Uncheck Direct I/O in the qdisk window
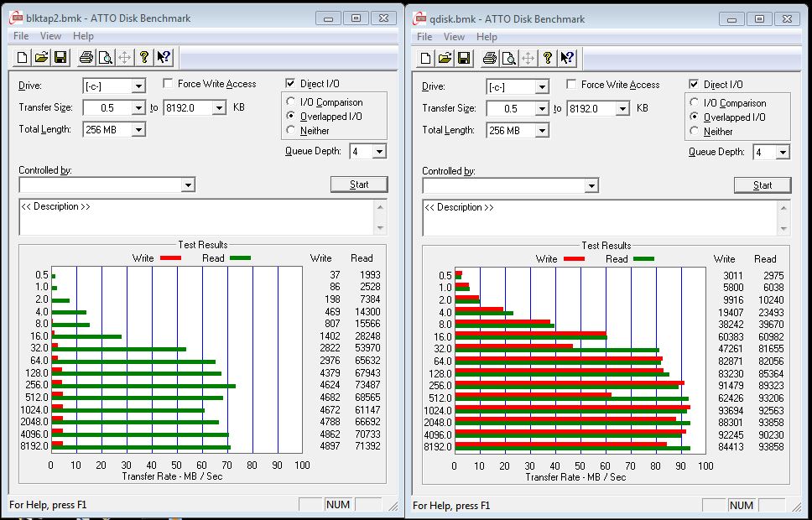This screenshot has height=520, width=812. point(694,85)
